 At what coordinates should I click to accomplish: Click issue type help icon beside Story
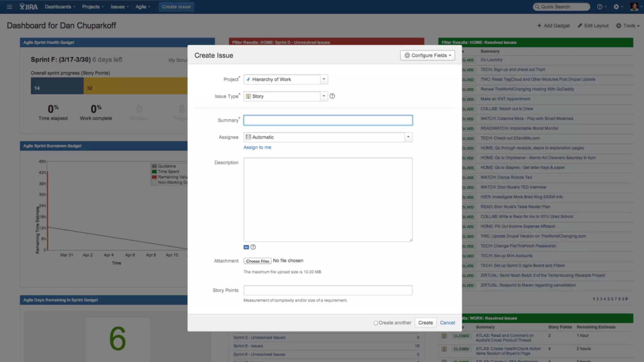click(332, 96)
